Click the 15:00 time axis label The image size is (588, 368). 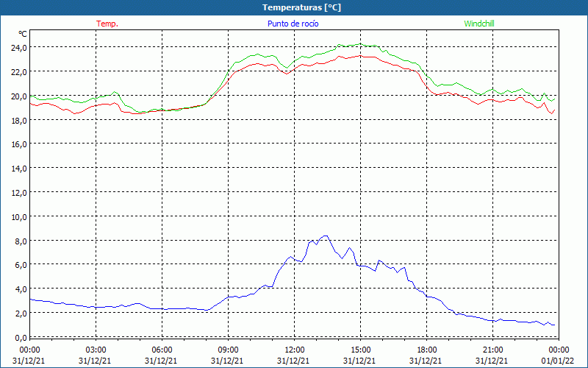(x=360, y=350)
